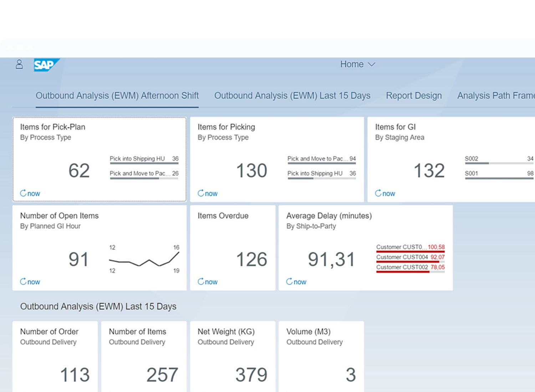This screenshot has height=392, width=535.
Task: Refresh the Items Overdue tile
Action: [x=201, y=282]
